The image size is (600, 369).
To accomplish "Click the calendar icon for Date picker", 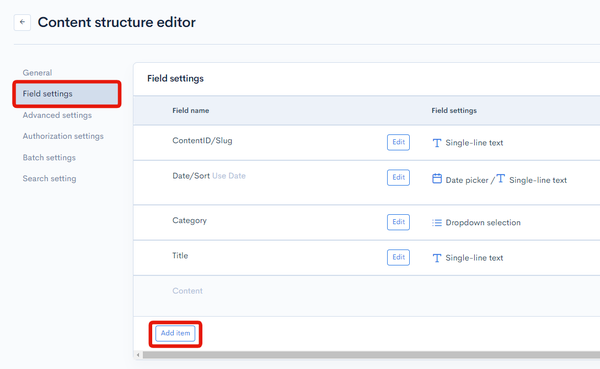I will [437, 179].
